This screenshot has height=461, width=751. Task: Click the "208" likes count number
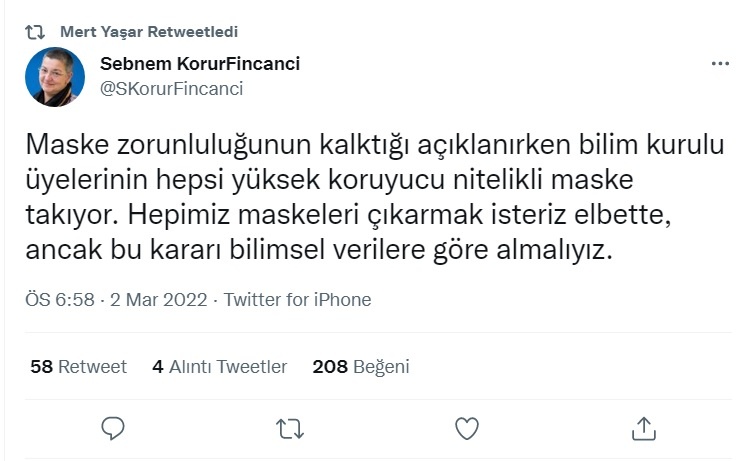tap(330, 367)
